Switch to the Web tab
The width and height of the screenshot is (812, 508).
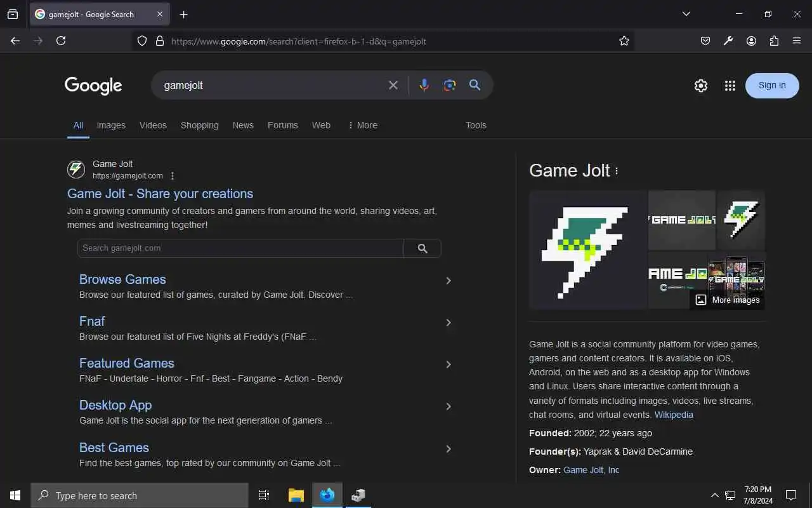[x=321, y=125]
